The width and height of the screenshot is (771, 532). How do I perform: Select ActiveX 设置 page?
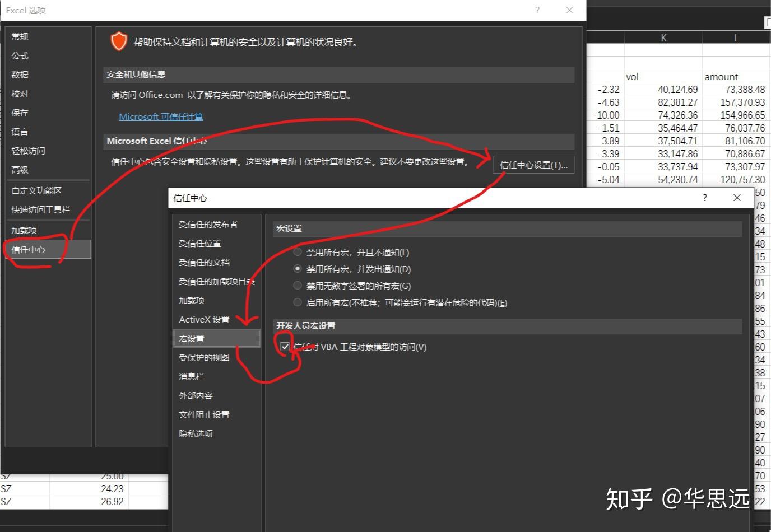click(x=203, y=319)
